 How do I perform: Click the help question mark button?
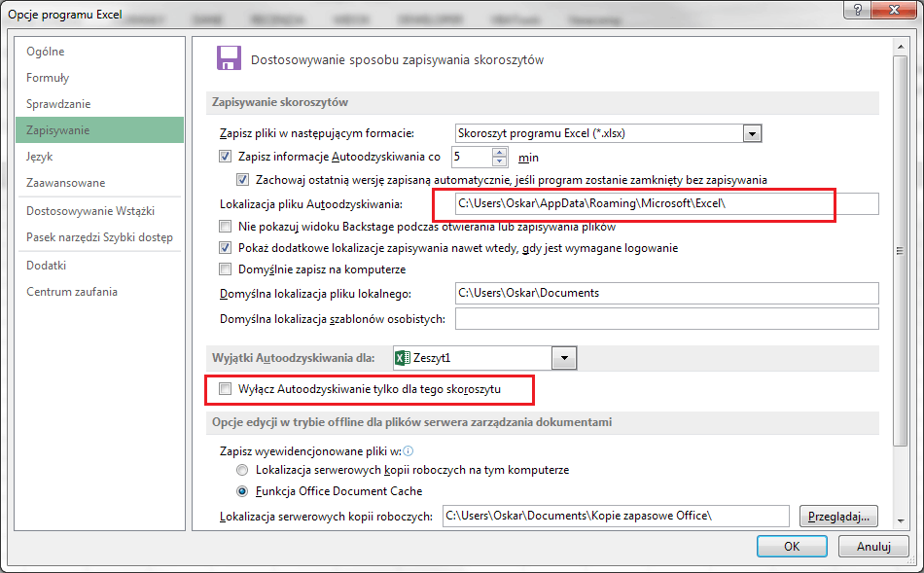pos(858,10)
